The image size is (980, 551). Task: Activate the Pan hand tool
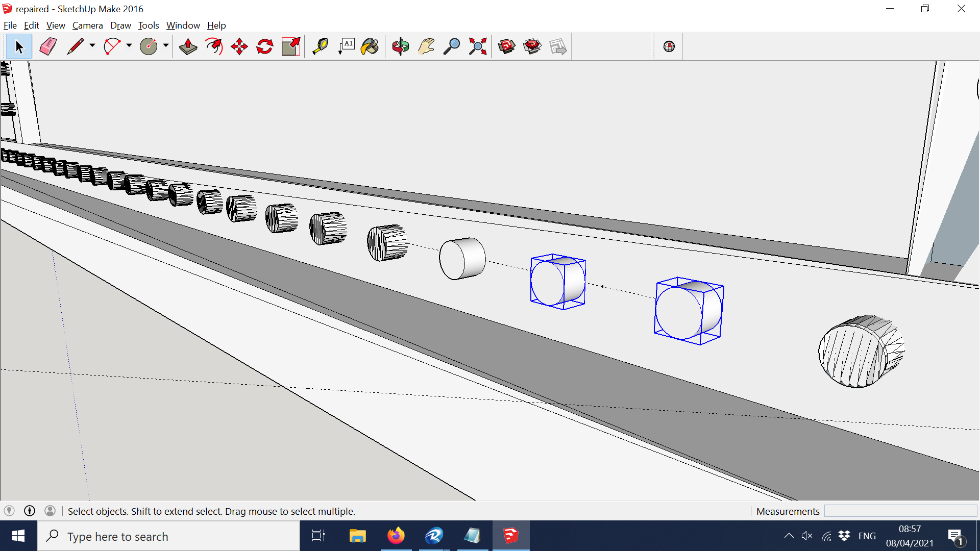[x=426, y=46]
